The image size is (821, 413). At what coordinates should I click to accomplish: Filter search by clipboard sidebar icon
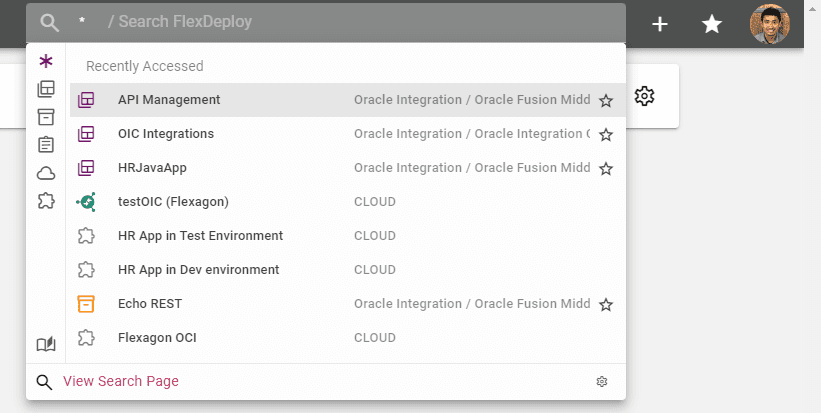[46, 144]
